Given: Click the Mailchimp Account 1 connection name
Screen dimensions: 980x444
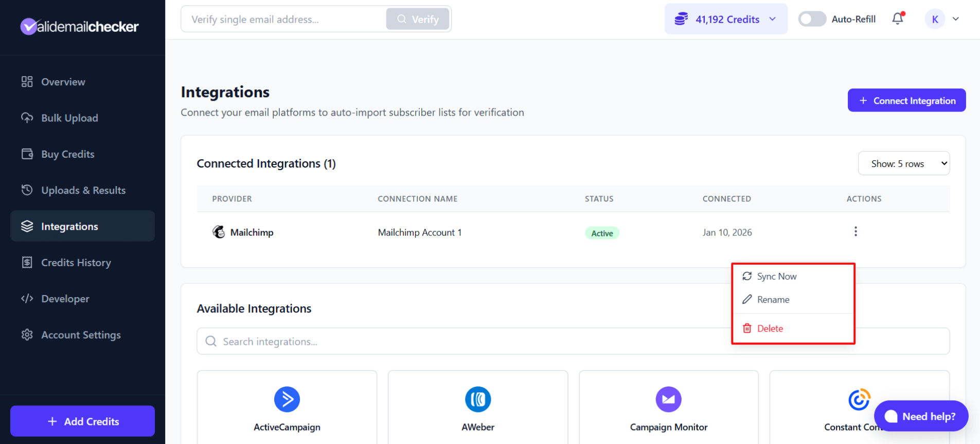Looking at the screenshot, I should (420, 232).
